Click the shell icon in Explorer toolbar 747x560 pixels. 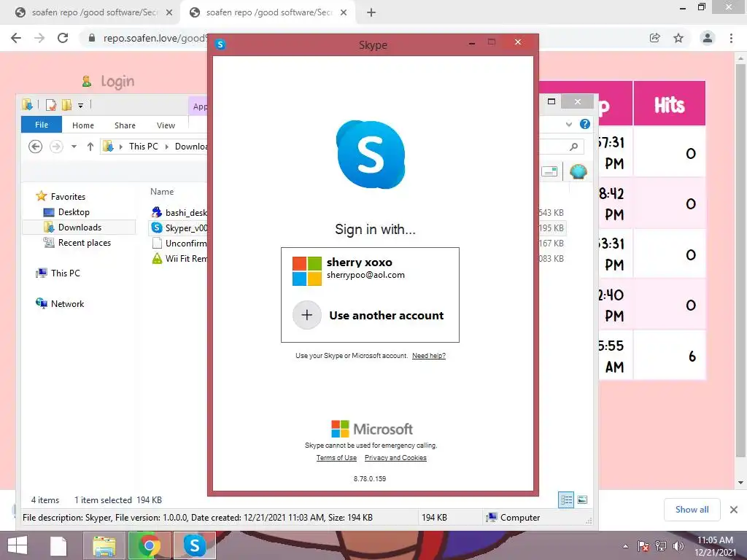pos(578,171)
